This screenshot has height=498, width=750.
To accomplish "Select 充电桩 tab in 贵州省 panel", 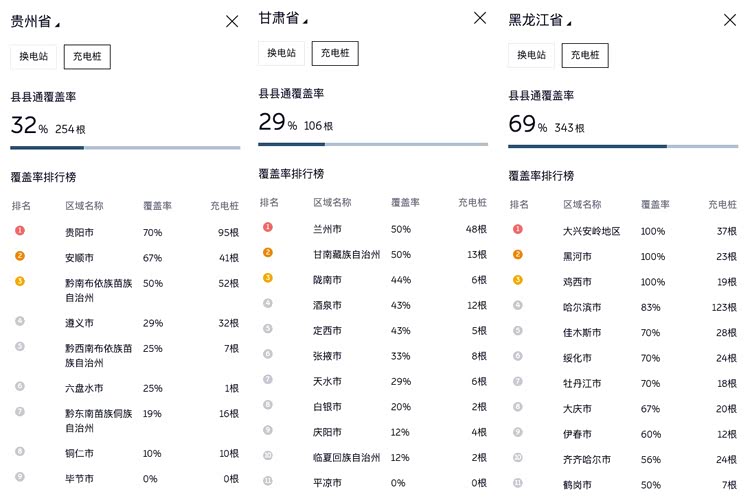I will [87, 57].
